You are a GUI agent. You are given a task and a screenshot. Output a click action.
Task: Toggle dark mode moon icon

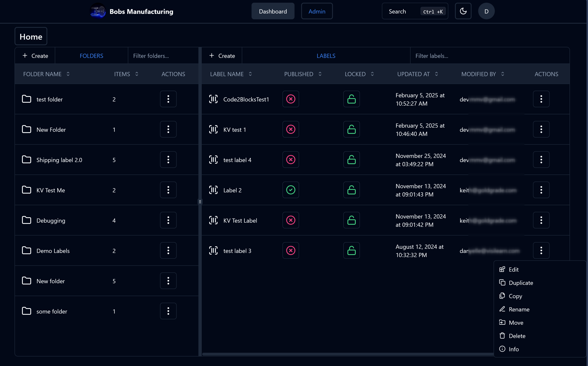pyautogui.click(x=463, y=11)
